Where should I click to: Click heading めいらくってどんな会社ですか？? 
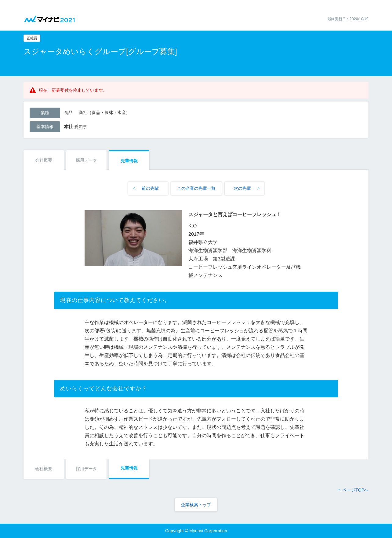point(196,389)
